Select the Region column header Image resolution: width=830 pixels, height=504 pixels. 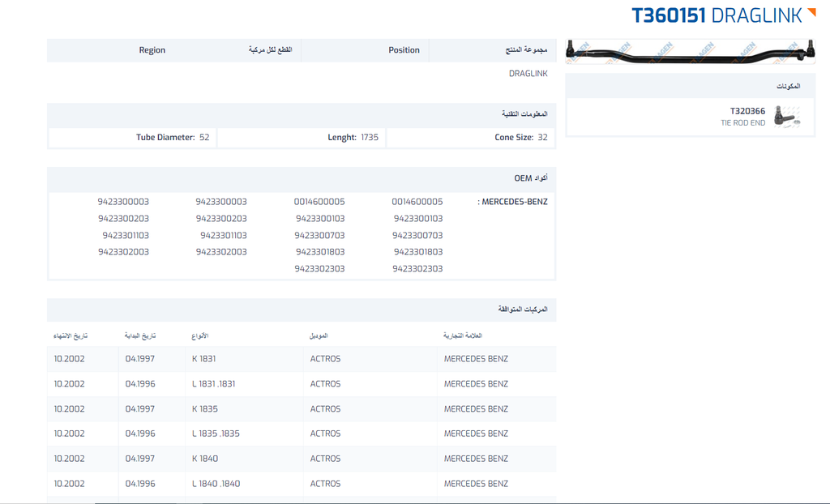click(152, 50)
